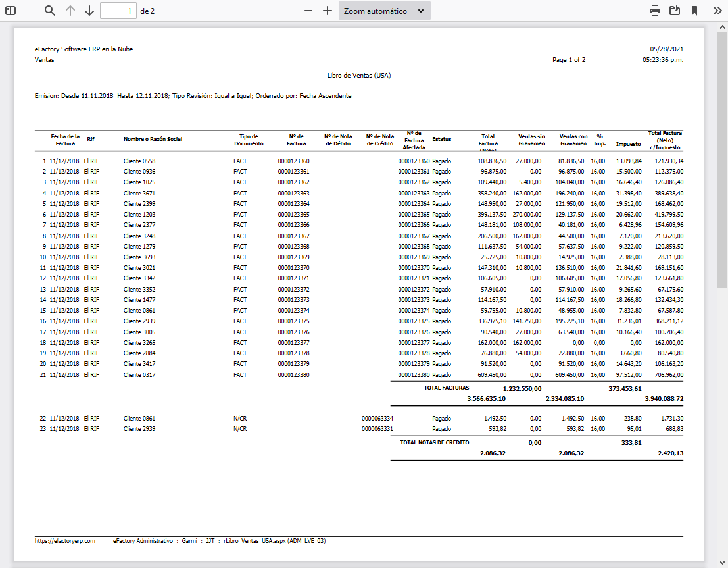
Task: Click the vertical scrollbar thumb
Action: [722, 158]
